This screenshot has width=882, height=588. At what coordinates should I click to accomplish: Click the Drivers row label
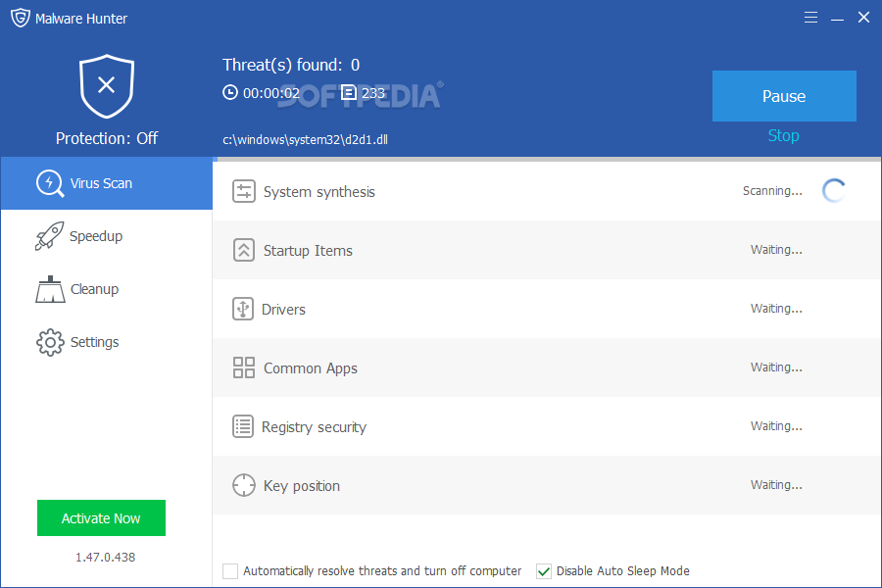[x=283, y=310]
